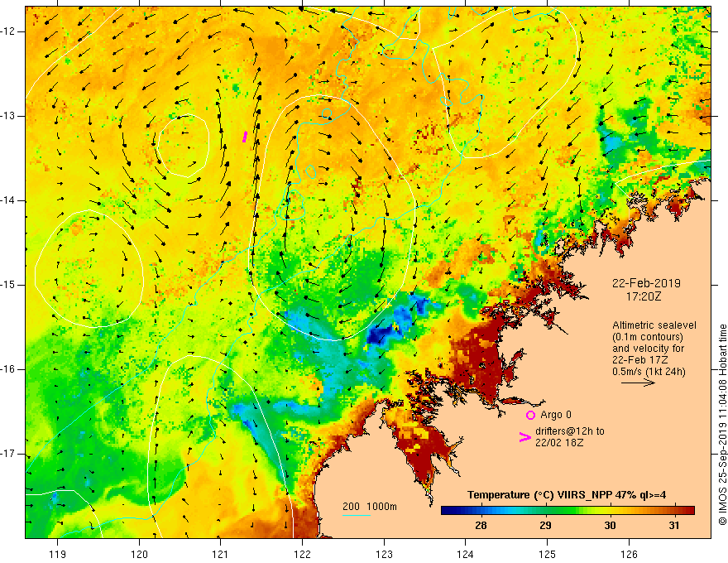Screen dimensions: 728x563
Task: Click longitude label 120 on axis
Action: coord(139,554)
